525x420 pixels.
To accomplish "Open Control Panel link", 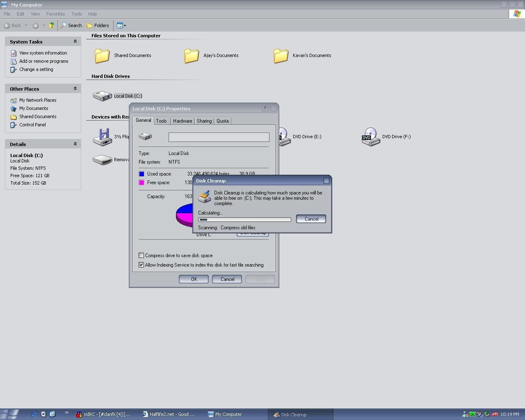I will point(32,125).
